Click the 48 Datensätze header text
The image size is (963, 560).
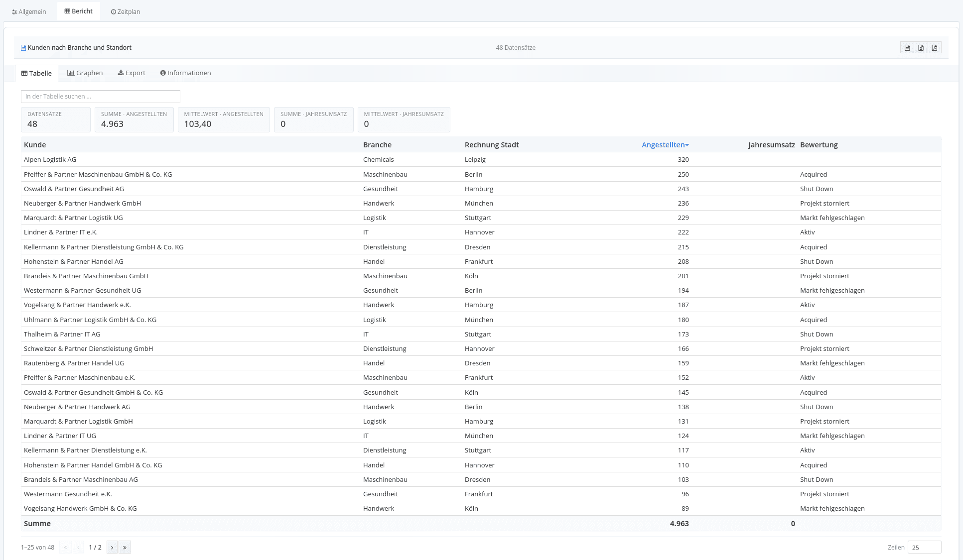[x=516, y=48]
